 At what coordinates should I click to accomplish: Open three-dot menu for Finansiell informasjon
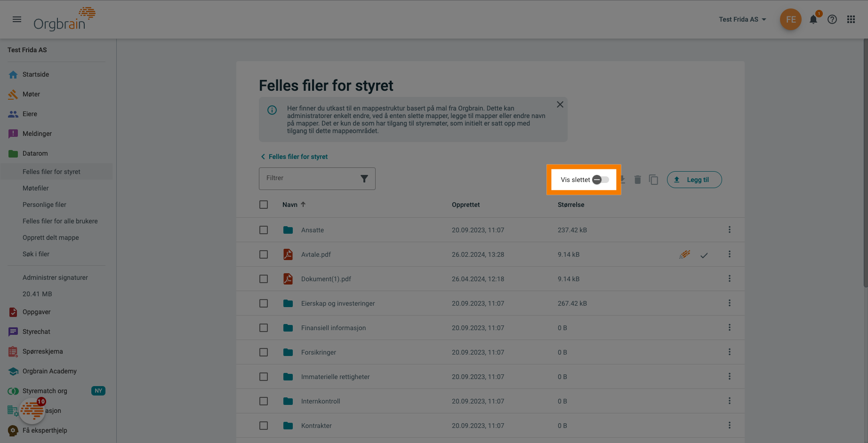click(730, 327)
